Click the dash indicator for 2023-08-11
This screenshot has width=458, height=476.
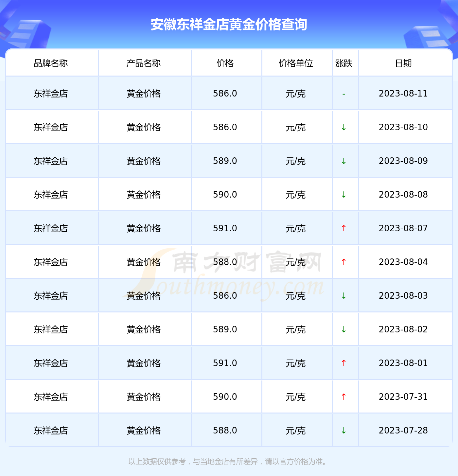click(344, 94)
